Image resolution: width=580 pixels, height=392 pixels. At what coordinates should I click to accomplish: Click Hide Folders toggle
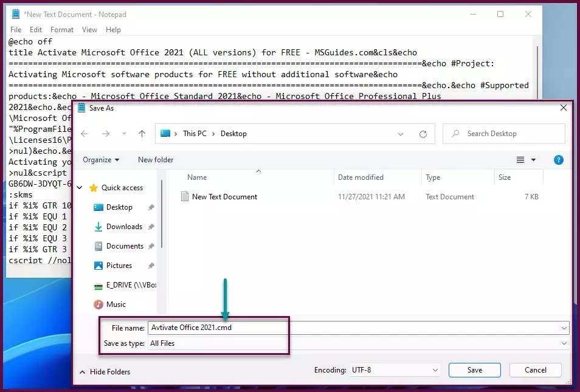pos(105,372)
